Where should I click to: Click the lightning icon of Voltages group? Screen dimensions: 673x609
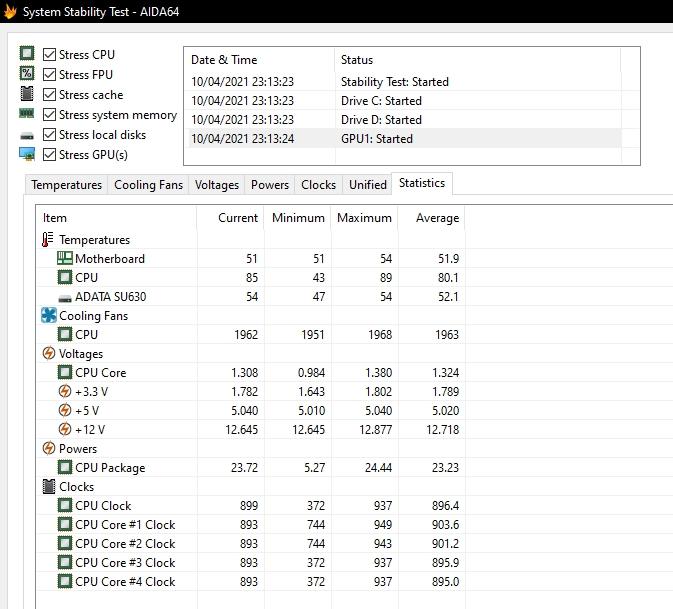coord(49,353)
